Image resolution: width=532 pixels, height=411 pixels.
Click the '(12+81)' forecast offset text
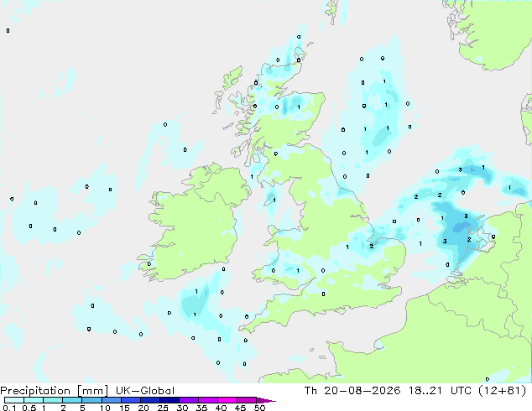pyautogui.click(x=502, y=391)
